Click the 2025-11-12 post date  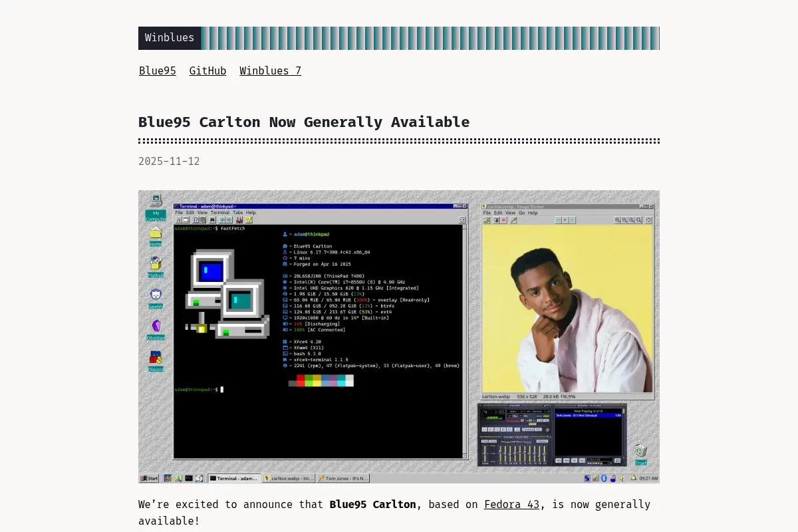[169, 162]
